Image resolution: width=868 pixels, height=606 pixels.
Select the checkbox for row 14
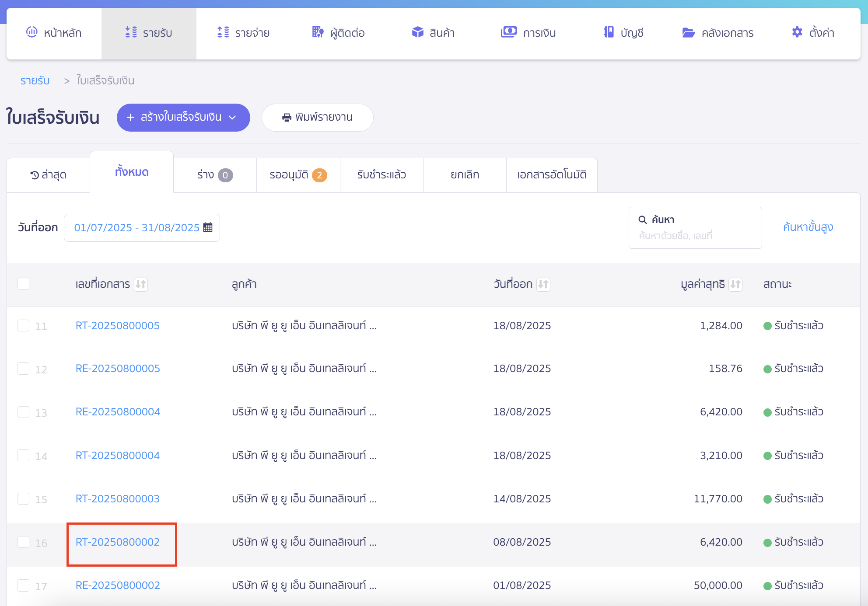point(24,456)
